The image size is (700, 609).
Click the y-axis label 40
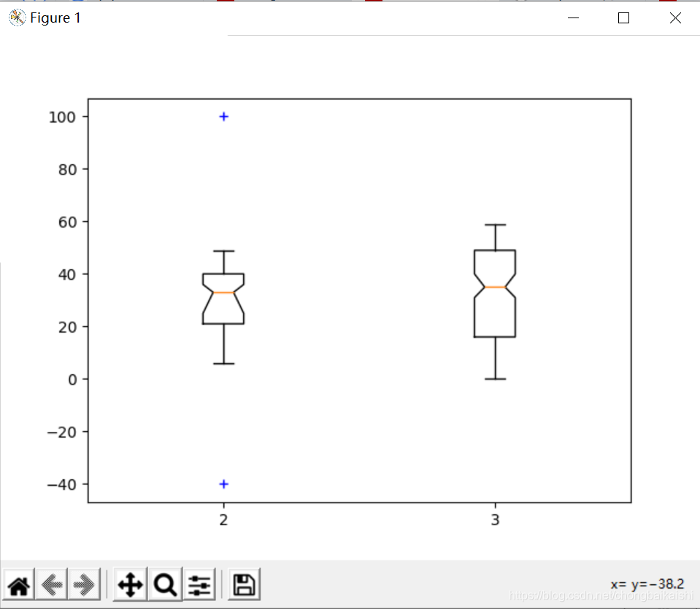pos(67,275)
